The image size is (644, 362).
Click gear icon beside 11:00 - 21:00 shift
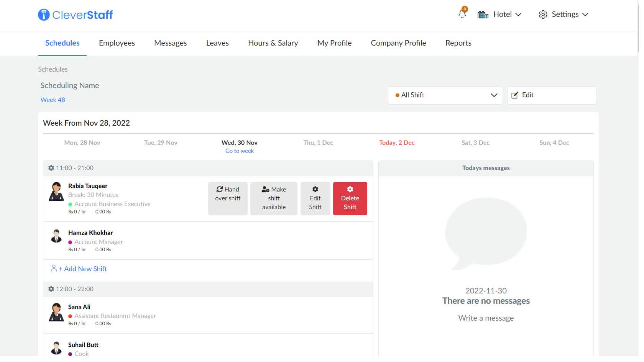pyautogui.click(x=51, y=168)
